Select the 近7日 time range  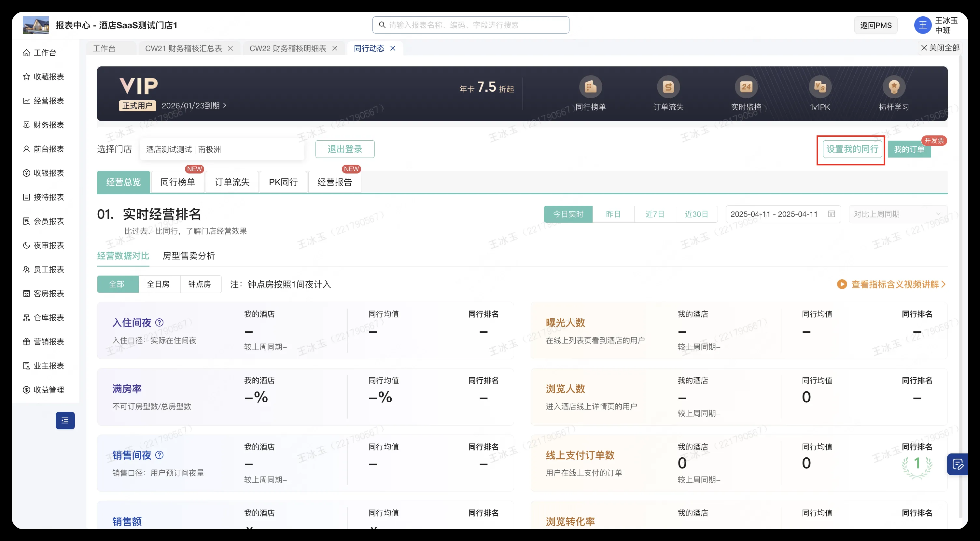tap(655, 214)
